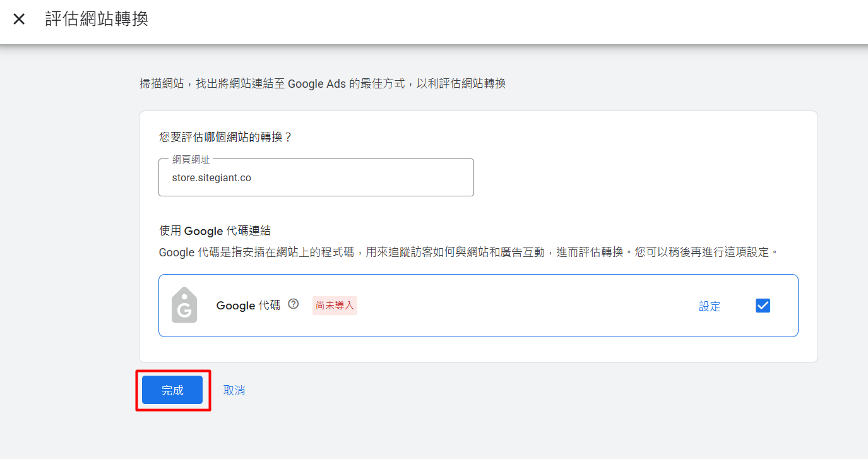Open the 設定 link for Google 代碼
This screenshot has width=868, height=459.
click(710, 306)
